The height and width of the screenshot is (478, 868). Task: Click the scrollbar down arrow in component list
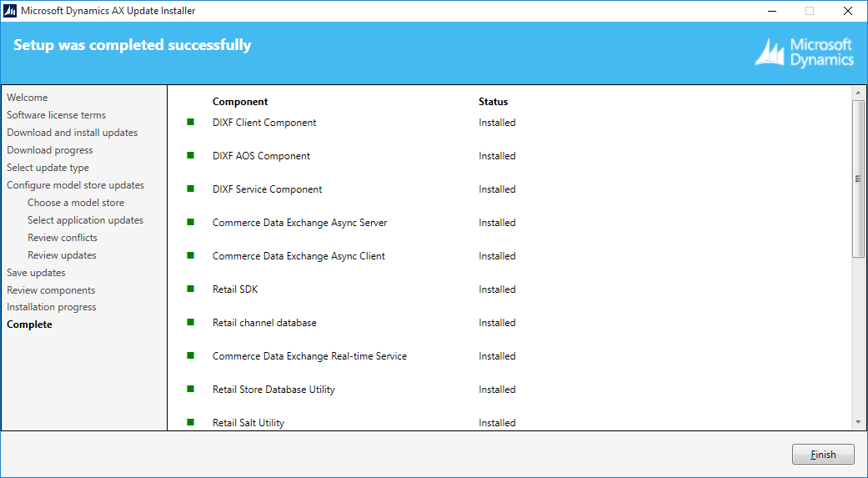(858, 423)
